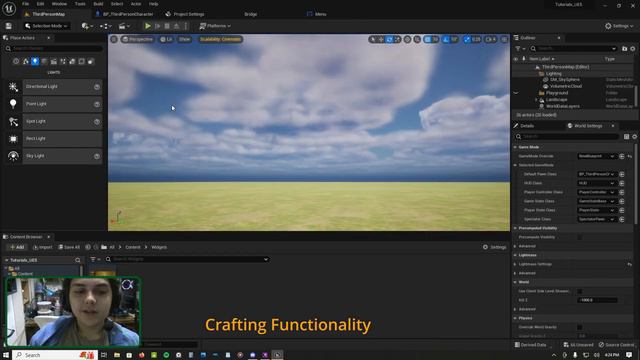This screenshot has width=640, height=360.
Task: Toggle the Precompute Visibility checkbox
Action: 580,237
